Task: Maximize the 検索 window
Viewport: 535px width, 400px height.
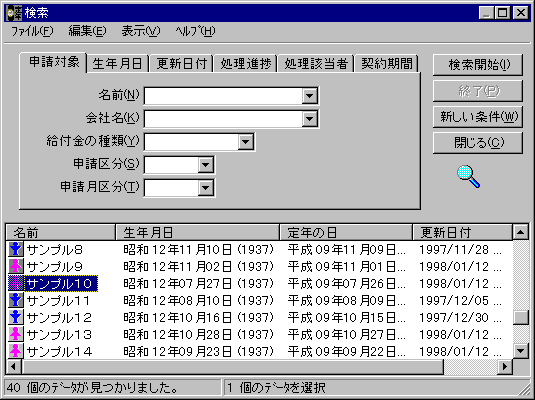Action: (x=502, y=13)
